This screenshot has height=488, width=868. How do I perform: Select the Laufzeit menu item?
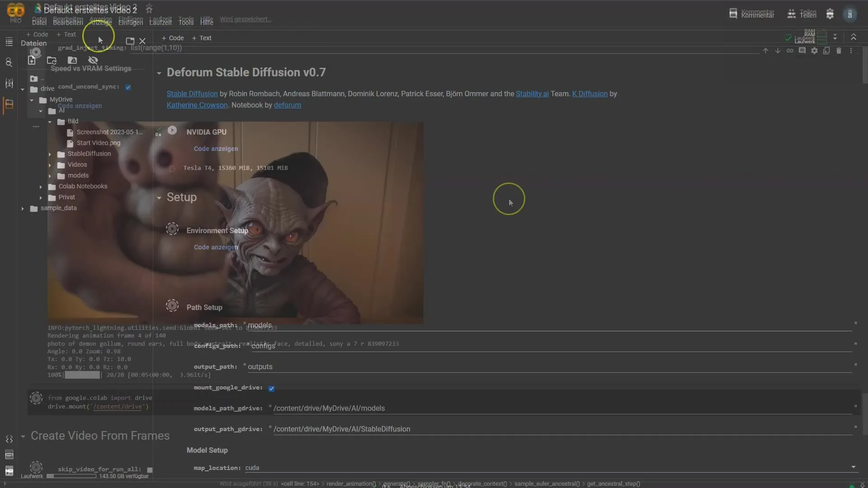(161, 21)
